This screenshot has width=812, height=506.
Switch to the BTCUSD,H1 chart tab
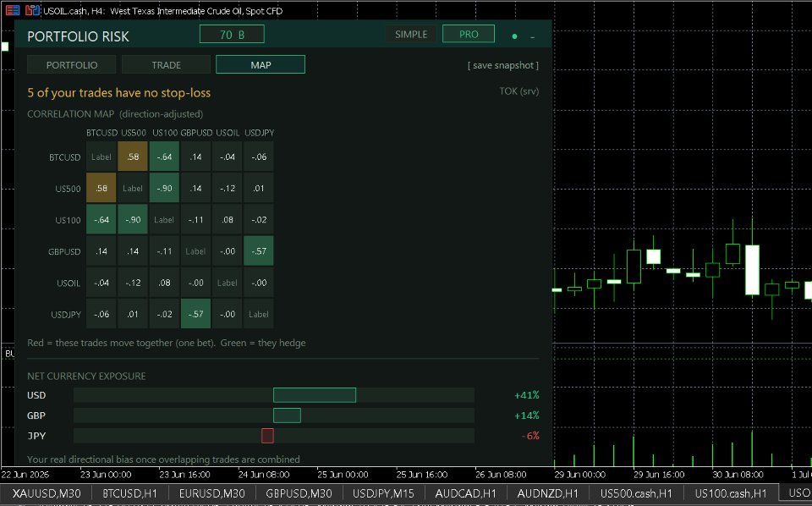coord(129,493)
